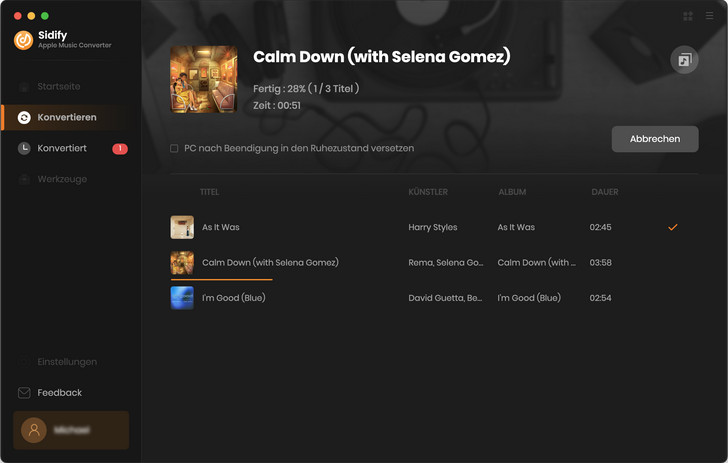The image size is (728, 463).
Task: Click duration 03:58
Action: pos(600,262)
